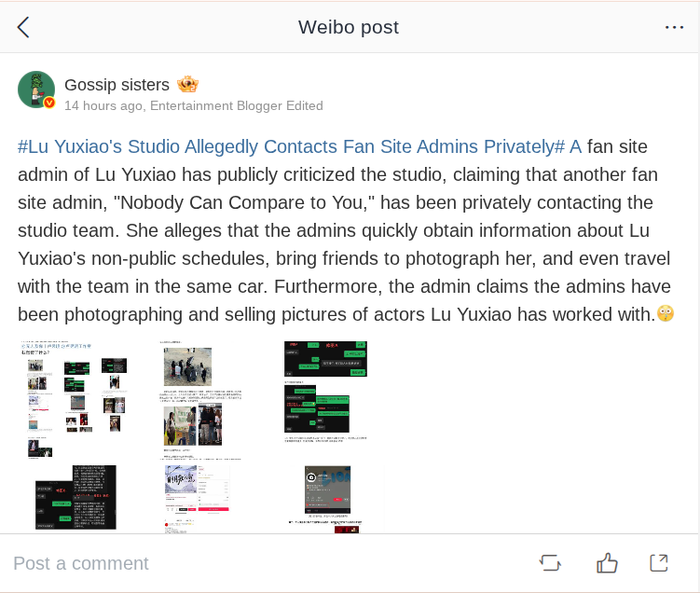Repost this Weibo post
Viewport: 700px width, 593px height.
click(x=550, y=562)
